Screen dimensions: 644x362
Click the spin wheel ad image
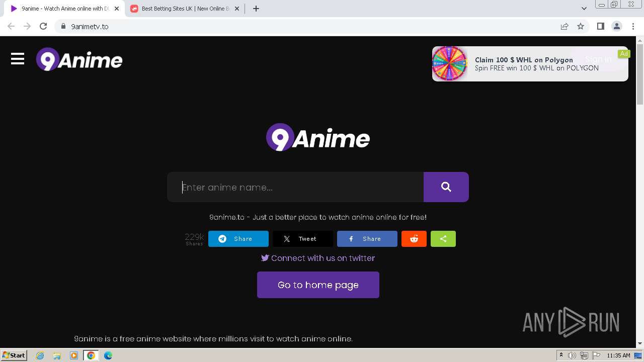pos(450,64)
